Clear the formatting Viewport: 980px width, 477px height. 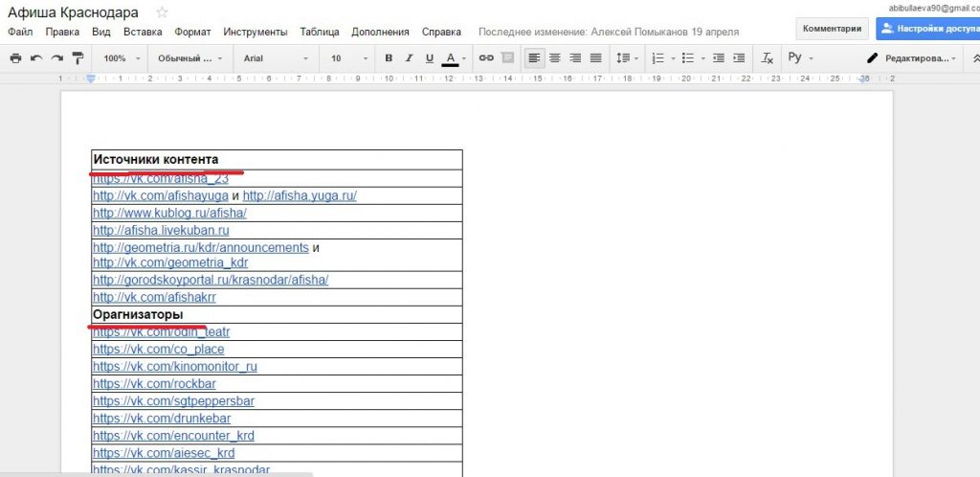(x=767, y=58)
